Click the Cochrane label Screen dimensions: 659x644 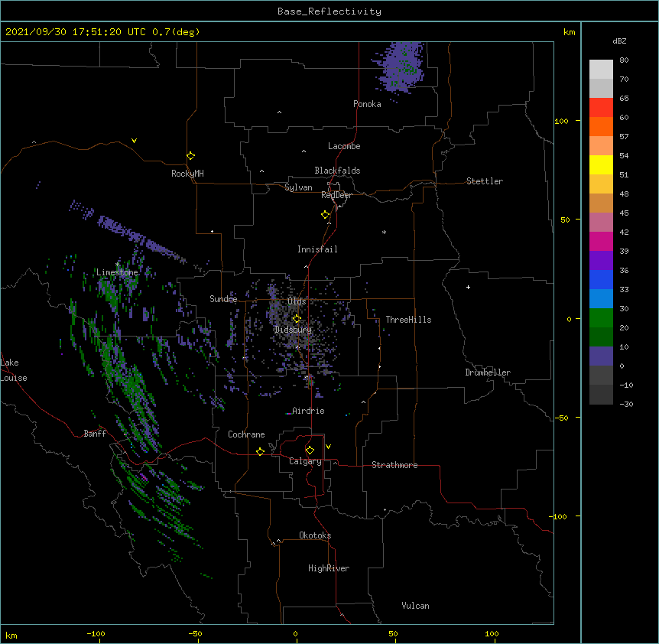pyautogui.click(x=246, y=434)
